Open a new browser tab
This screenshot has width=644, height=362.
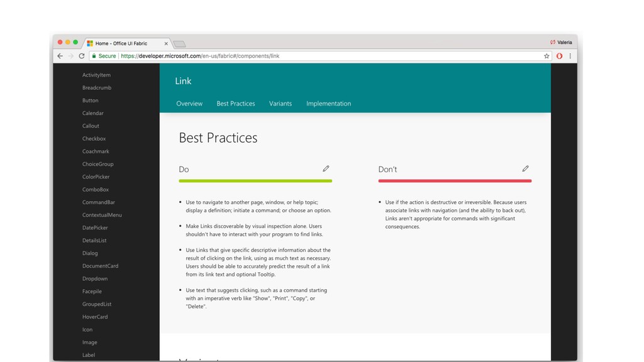179,44
